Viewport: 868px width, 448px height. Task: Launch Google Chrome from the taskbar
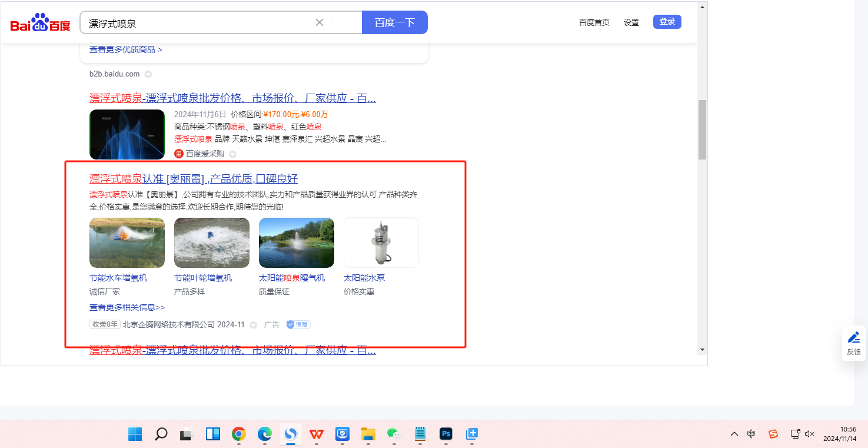(x=238, y=434)
